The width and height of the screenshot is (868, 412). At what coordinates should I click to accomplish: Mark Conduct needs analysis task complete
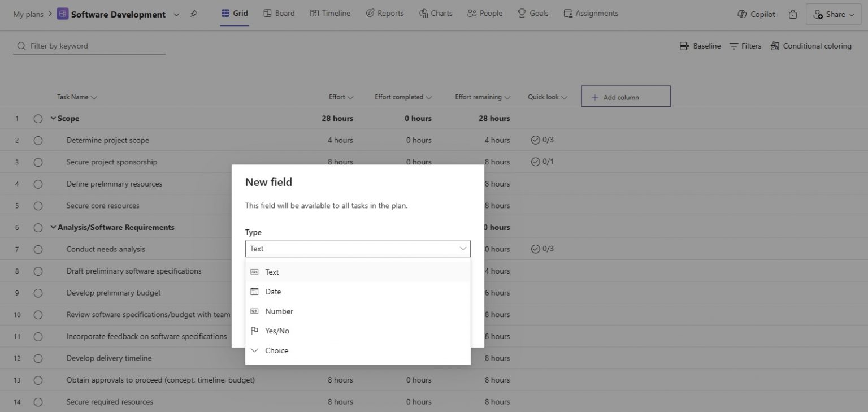tap(38, 249)
